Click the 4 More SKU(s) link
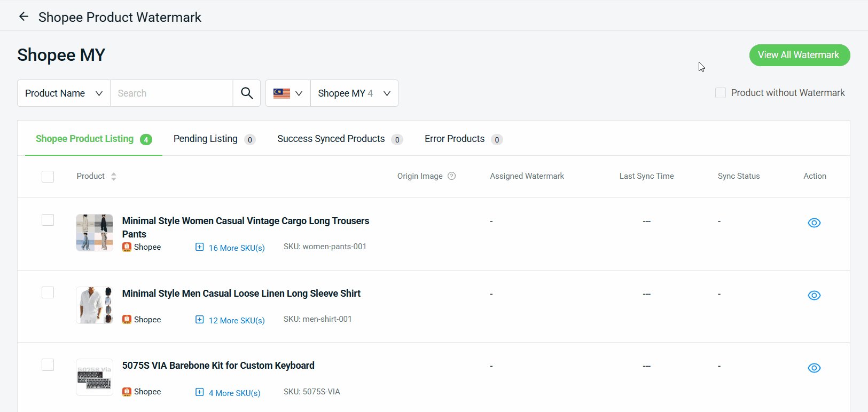 (x=234, y=393)
